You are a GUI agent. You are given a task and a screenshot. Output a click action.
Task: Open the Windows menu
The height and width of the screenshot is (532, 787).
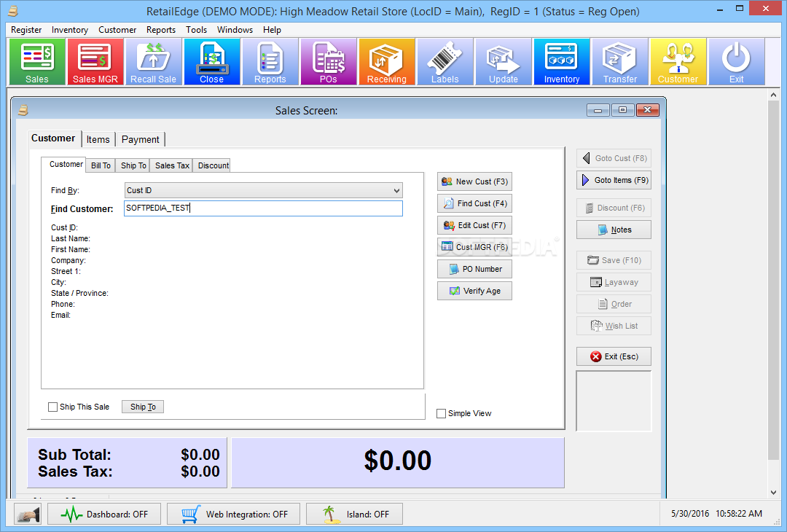coord(235,30)
